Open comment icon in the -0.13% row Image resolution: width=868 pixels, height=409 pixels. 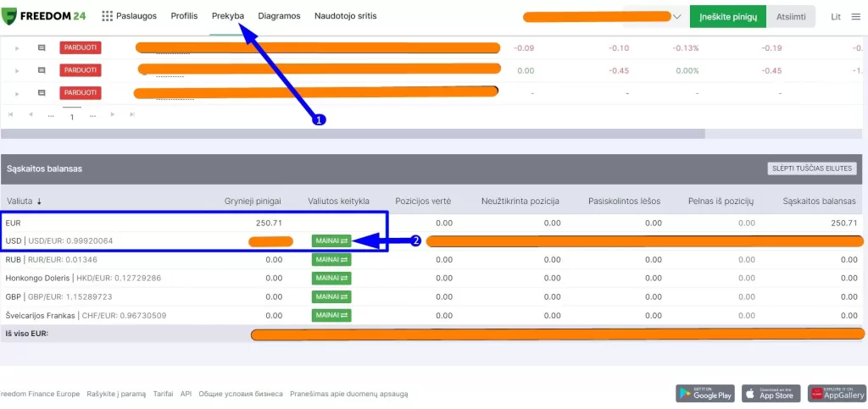[x=41, y=48]
